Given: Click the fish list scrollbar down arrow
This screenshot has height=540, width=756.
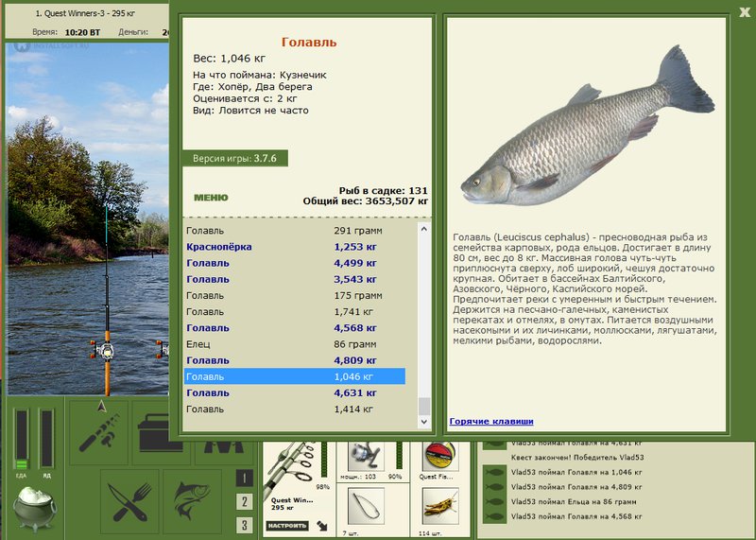Looking at the screenshot, I should tap(423, 421).
